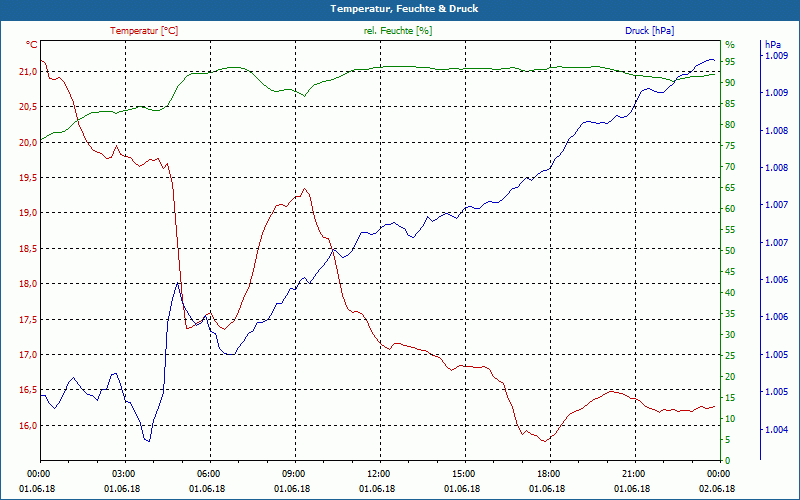Image resolution: width=800 pixels, height=500 pixels.
Task: Click humidity axis value '35'
Action: (x=730, y=314)
